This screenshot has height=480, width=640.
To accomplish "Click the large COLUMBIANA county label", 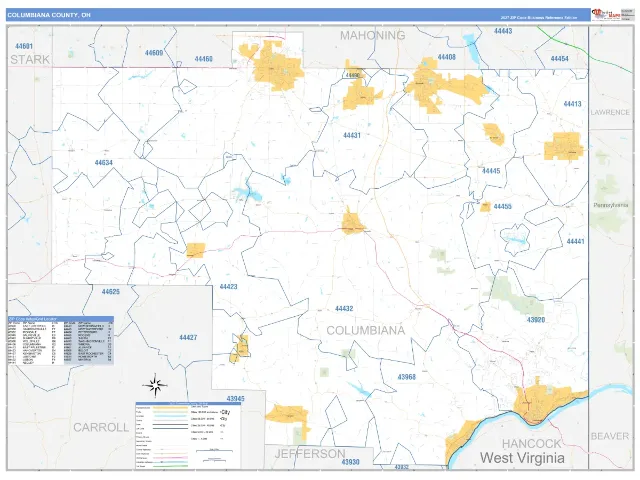I will tap(366, 331).
